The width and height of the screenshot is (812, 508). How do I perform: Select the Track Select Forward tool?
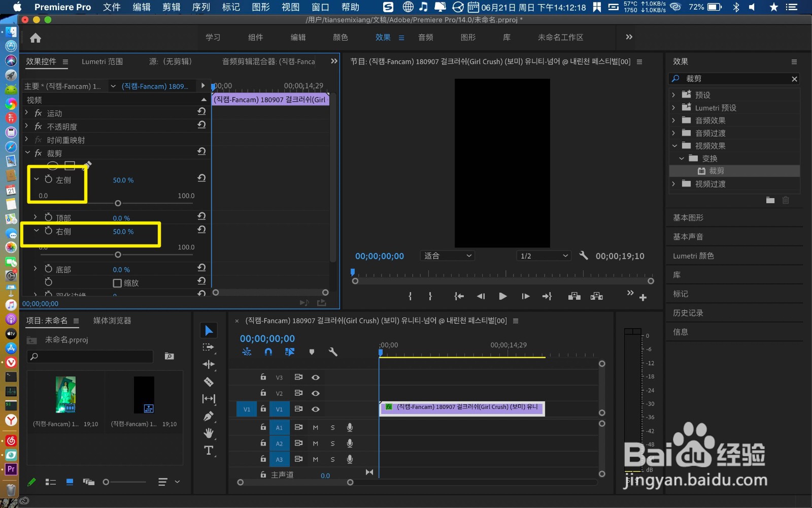point(208,347)
